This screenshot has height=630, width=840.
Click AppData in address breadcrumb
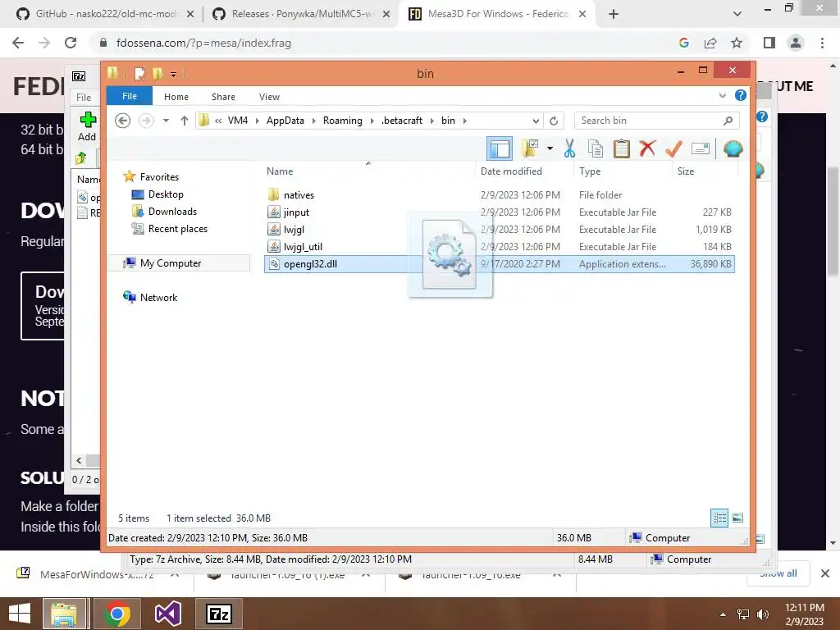[x=285, y=121]
